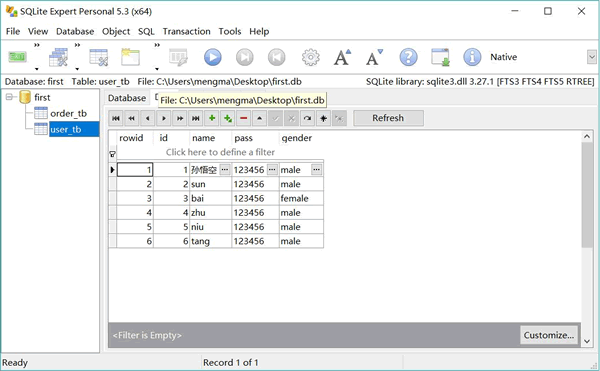Show About info with the blue i icon
Image resolution: width=600 pixels, height=371 pixels.
[472, 57]
